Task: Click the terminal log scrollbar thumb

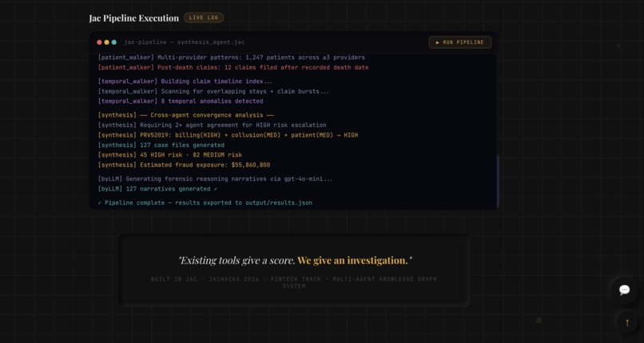Action: (499, 181)
